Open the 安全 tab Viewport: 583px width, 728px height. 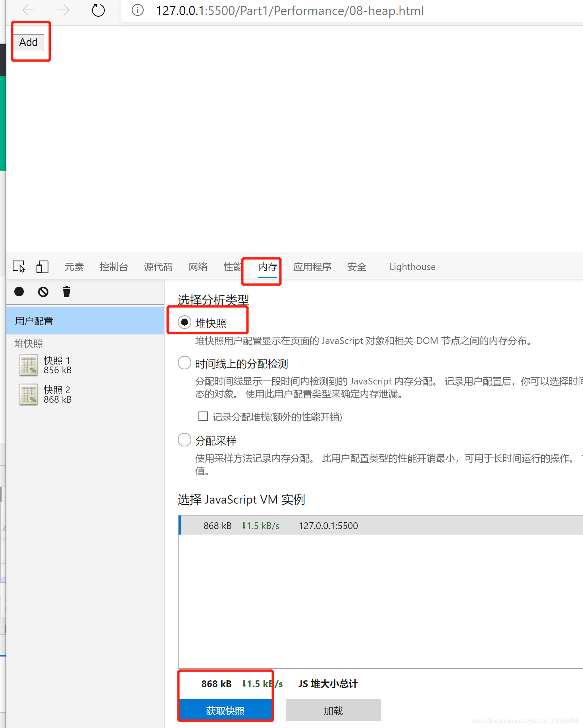tap(357, 267)
